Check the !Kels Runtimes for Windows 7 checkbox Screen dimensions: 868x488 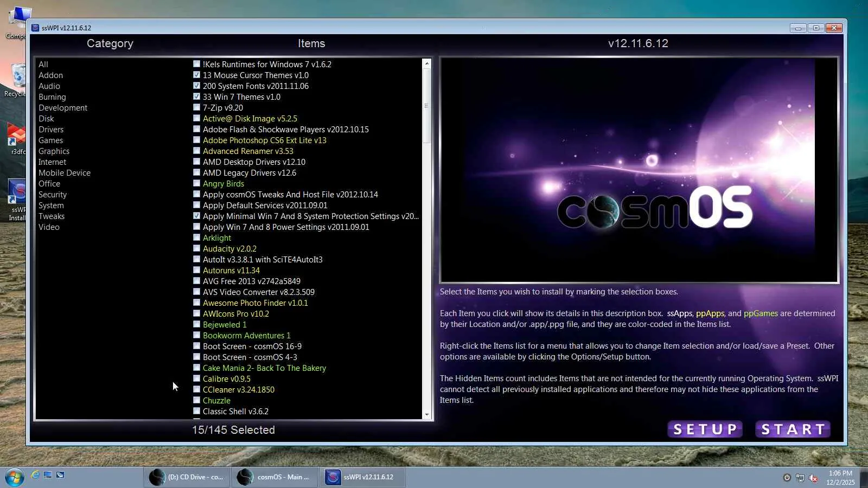196,64
